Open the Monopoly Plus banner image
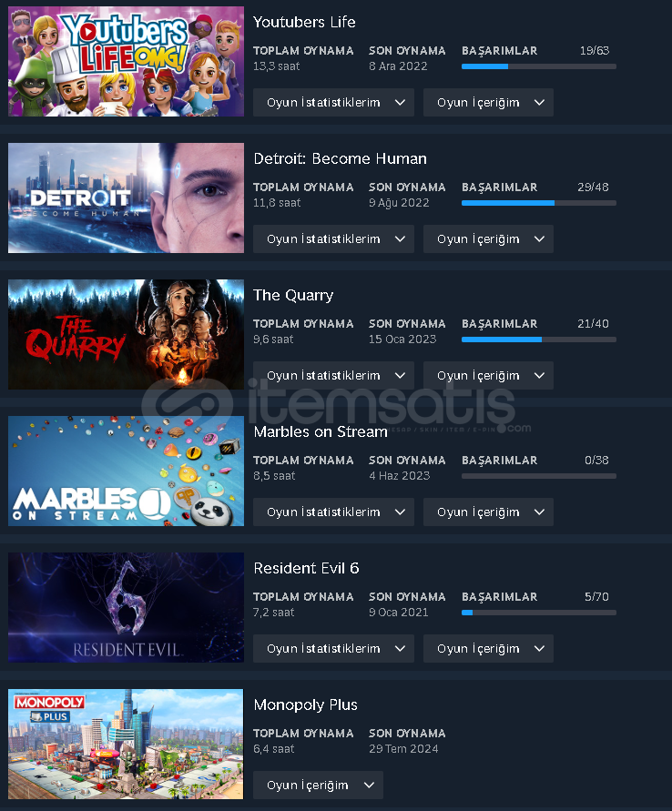The height and width of the screenshot is (811, 672). 126,744
